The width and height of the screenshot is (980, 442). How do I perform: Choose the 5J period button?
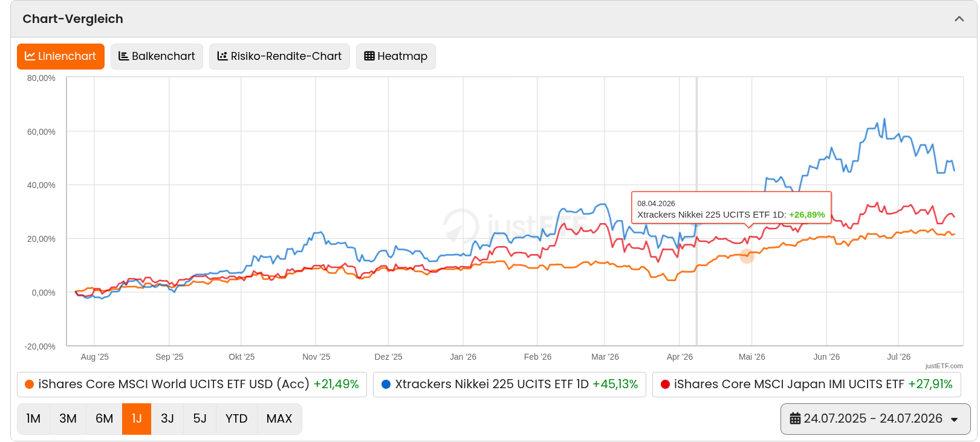[x=200, y=419]
